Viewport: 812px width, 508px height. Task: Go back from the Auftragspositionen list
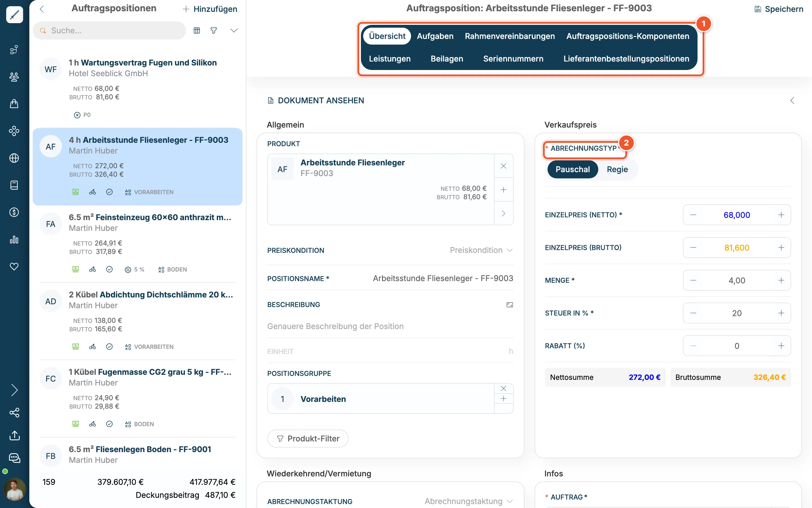click(x=42, y=9)
